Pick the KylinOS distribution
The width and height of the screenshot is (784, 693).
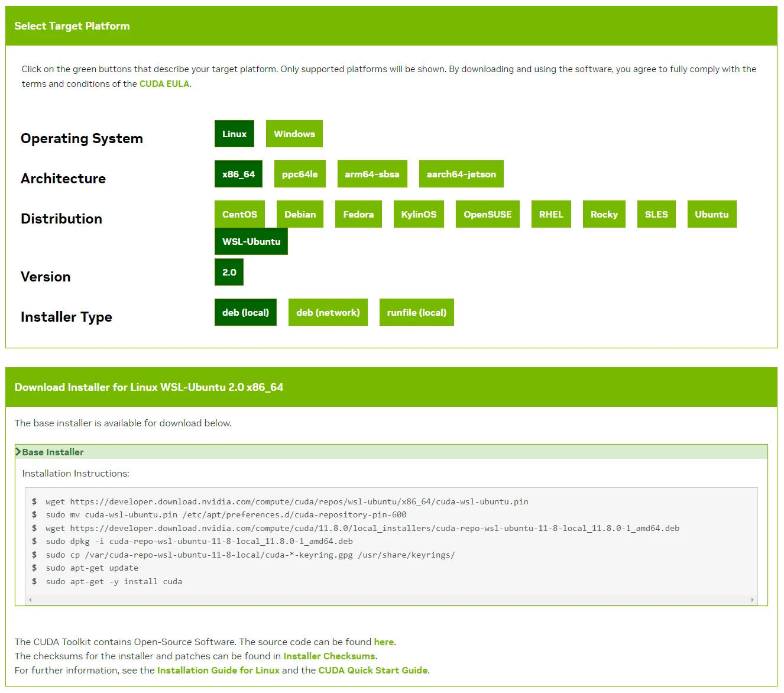click(x=419, y=214)
